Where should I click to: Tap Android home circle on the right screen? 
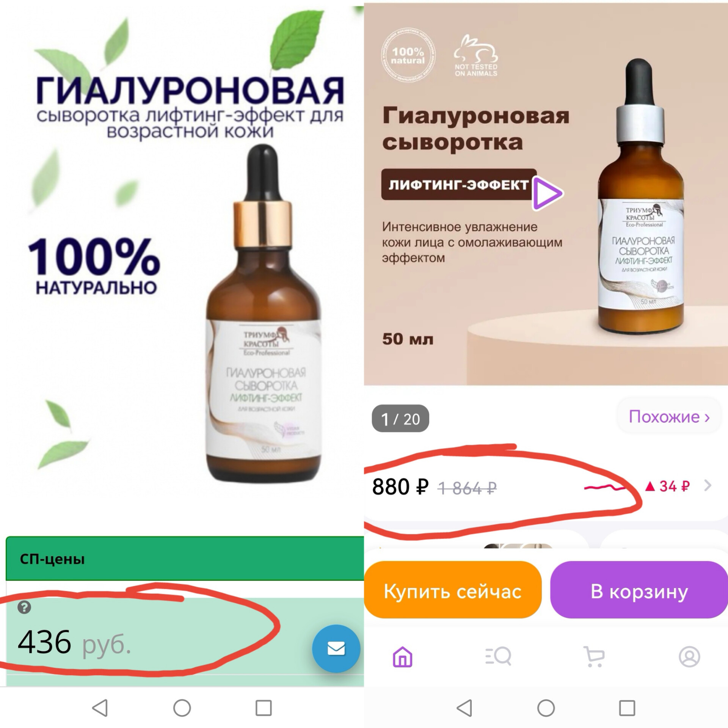pos(546,708)
